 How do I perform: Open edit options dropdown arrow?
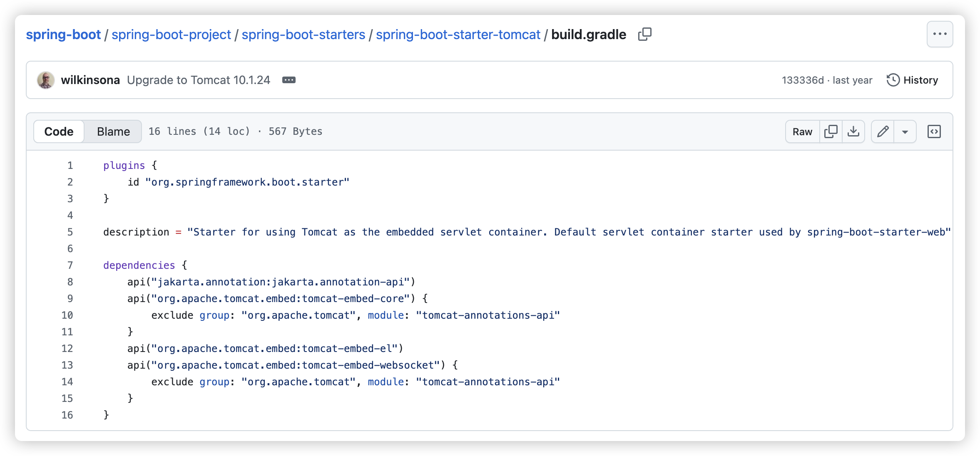pos(905,131)
